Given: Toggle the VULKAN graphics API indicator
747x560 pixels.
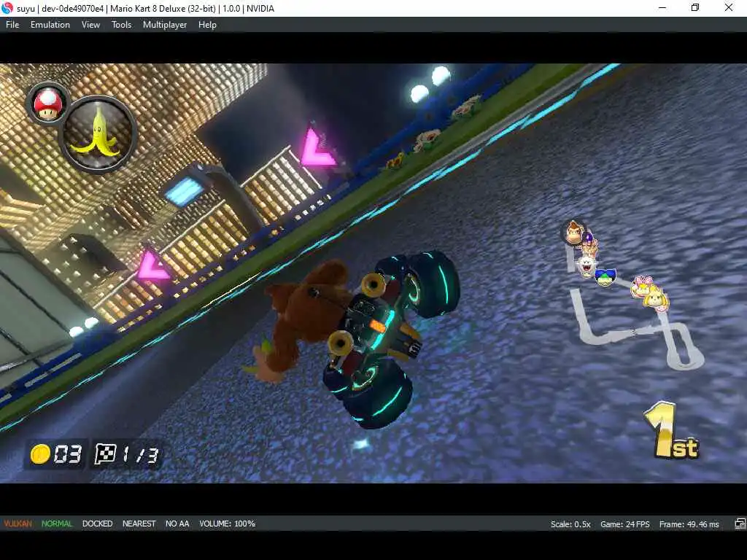Looking at the screenshot, I should coord(18,524).
